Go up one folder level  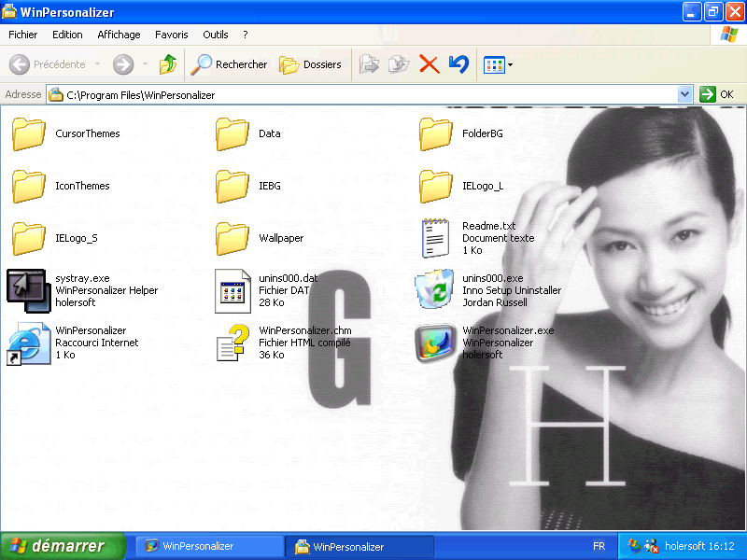click(168, 64)
